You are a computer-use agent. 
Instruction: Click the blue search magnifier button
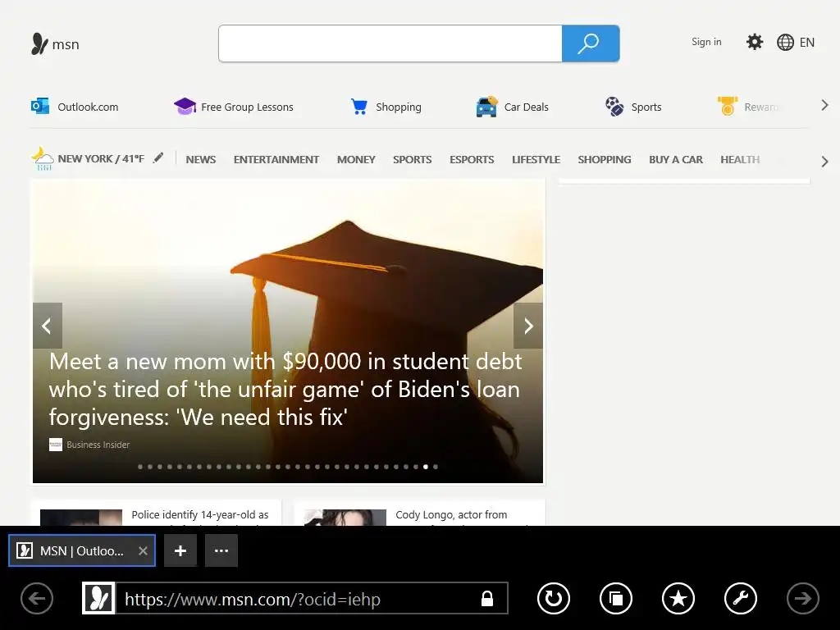tap(591, 43)
